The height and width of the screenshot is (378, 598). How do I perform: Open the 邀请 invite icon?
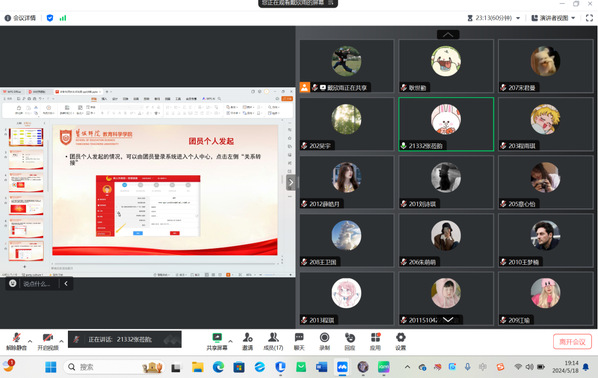pyautogui.click(x=248, y=341)
